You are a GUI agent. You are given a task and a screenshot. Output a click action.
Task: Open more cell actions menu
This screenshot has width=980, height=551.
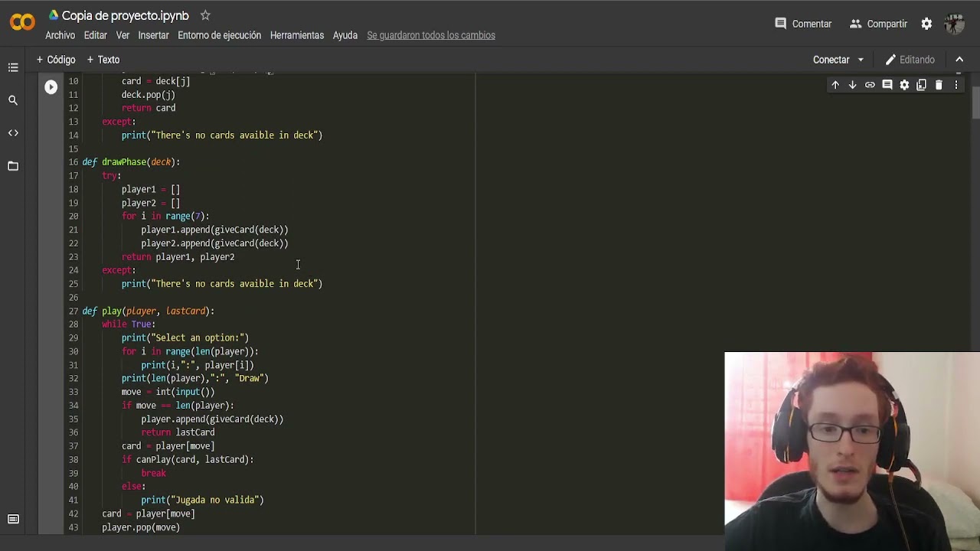pyautogui.click(x=956, y=85)
